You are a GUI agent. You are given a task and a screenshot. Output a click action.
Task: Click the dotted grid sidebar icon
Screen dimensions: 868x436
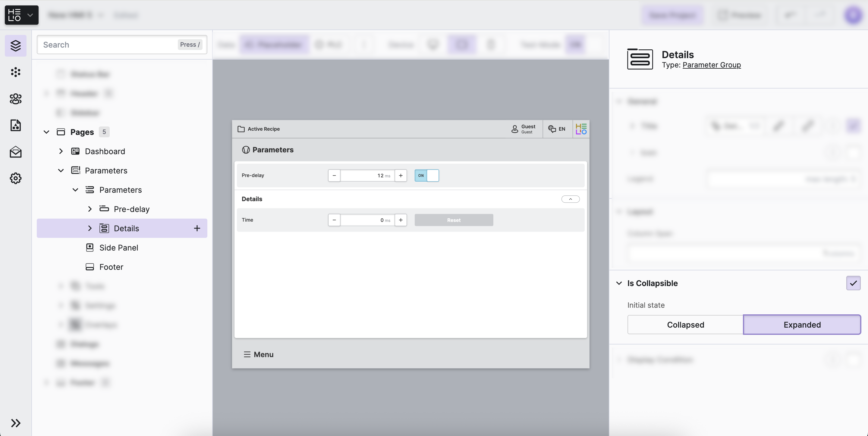15,72
